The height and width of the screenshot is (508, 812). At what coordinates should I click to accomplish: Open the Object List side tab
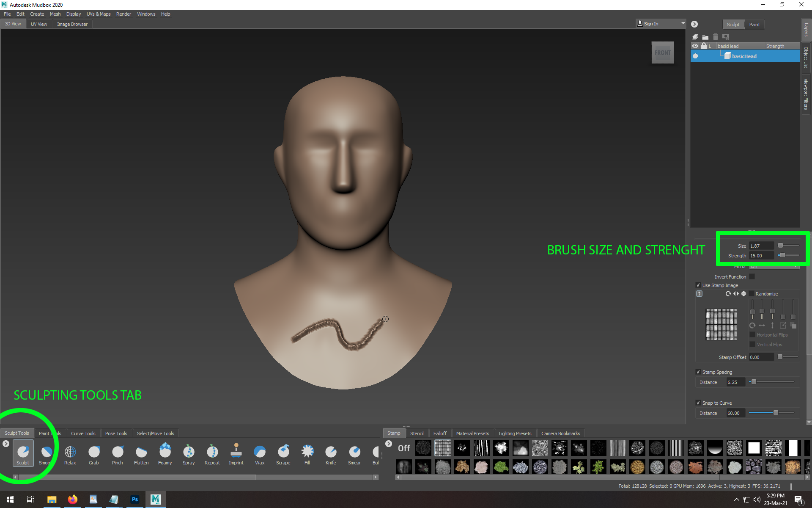[x=806, y=57]
